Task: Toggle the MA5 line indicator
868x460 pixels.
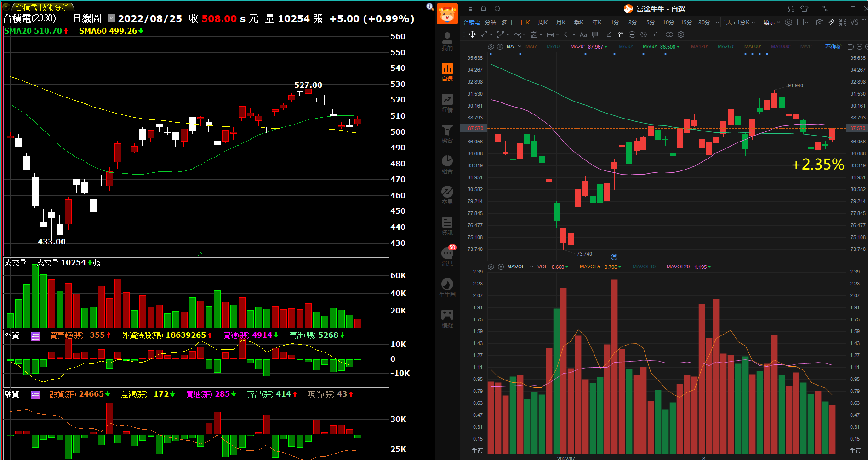Action: click(531, 46)
